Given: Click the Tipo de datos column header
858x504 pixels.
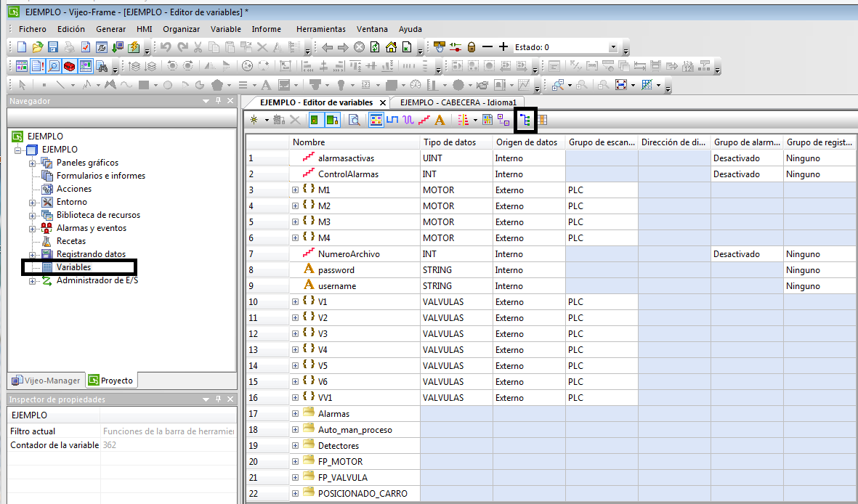Looking at the screenshot, I should coord(456,142).
